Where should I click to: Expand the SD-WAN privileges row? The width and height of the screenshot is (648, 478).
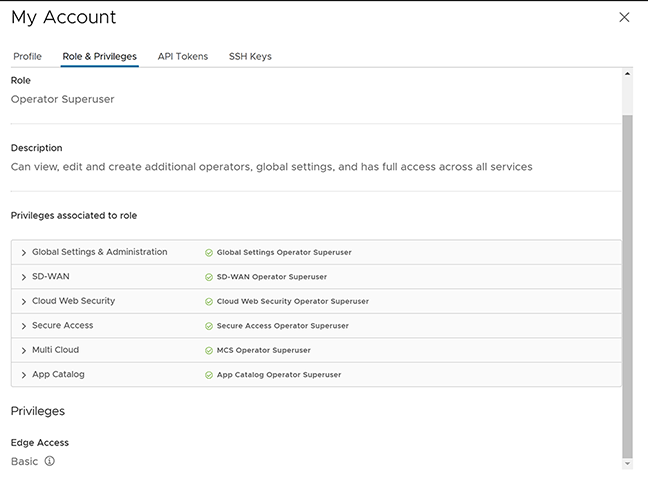[23, 277]
